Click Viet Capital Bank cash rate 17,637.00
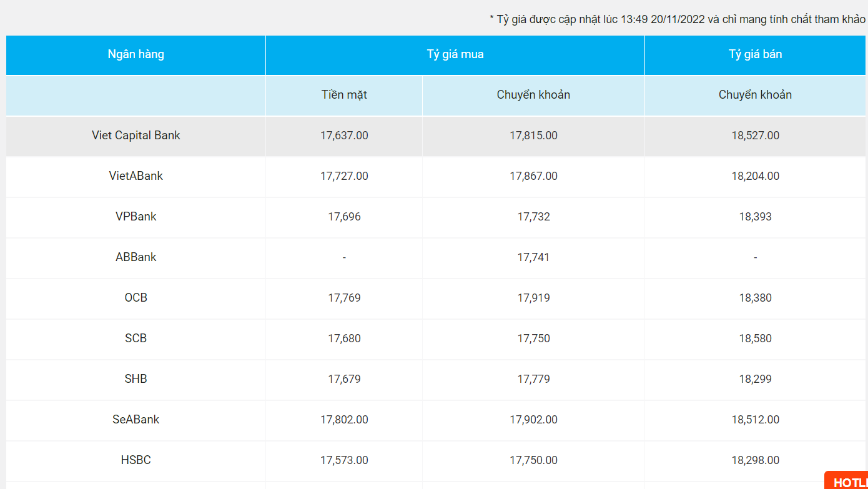The height and width of the screenshot is (489, 868). pyautogui.click(x=344, y=136)
